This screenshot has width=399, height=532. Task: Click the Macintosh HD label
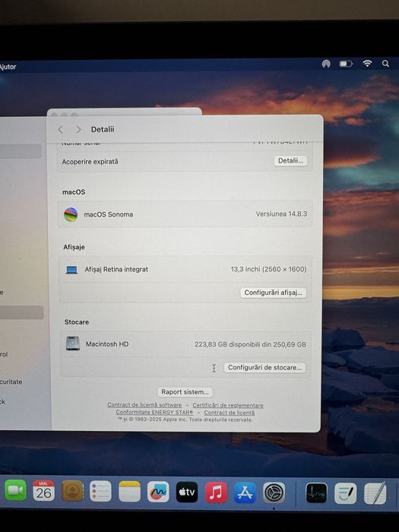(107, 344)
